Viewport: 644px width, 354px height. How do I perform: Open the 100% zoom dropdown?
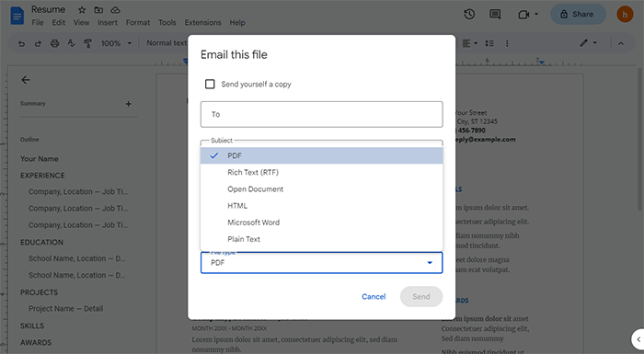click(x=116, y=43)
